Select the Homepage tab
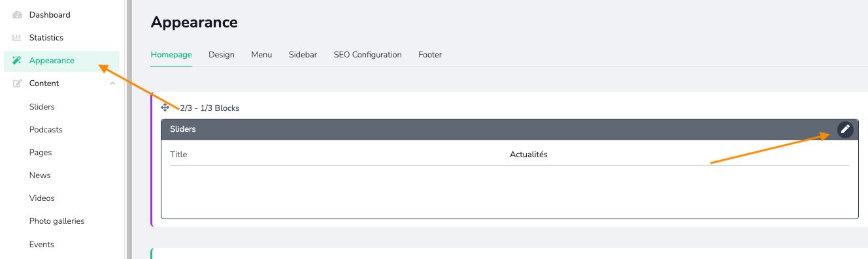This screenshot has width=868, height=259. pos(171,55)
